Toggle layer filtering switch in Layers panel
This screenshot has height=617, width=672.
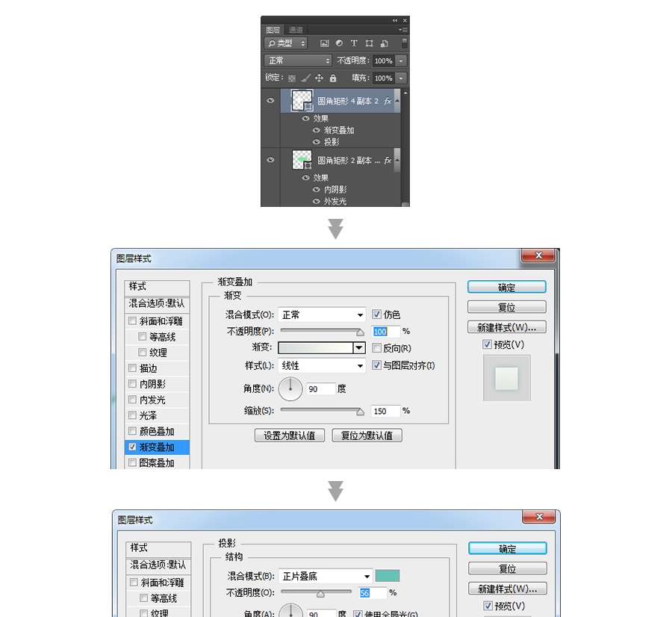(x=404, y=43)
